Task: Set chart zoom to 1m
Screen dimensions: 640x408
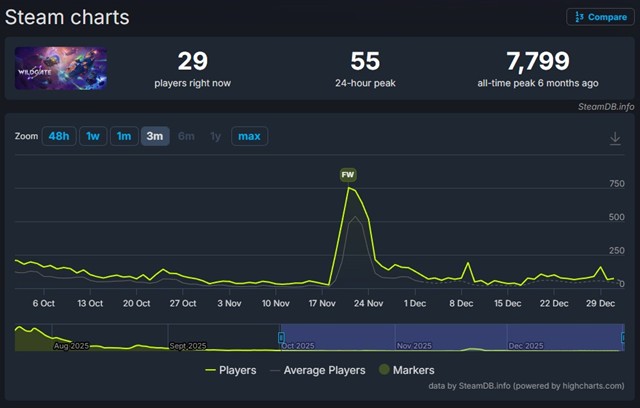Action: click(x=124, y=136)
